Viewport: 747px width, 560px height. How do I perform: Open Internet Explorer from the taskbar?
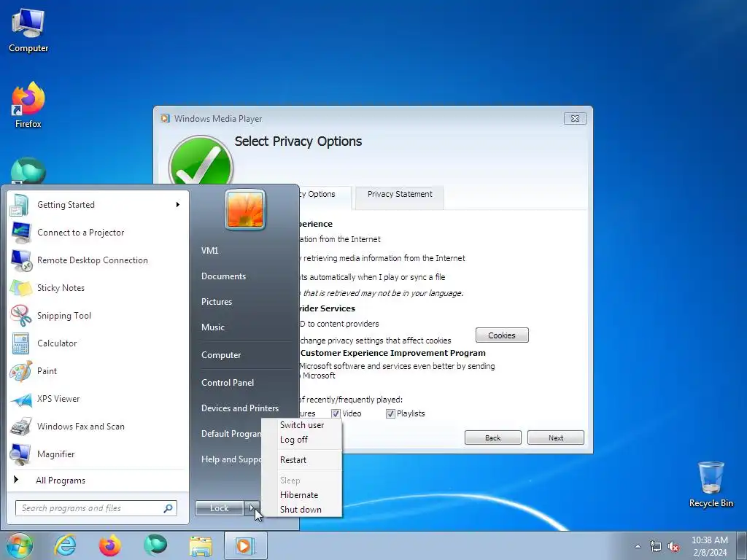[64, 545]
